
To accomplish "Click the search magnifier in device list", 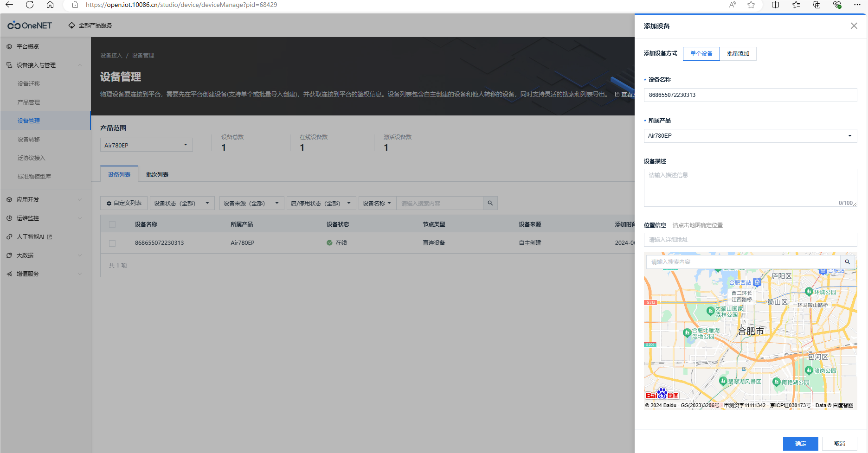I will pos(490,203).
